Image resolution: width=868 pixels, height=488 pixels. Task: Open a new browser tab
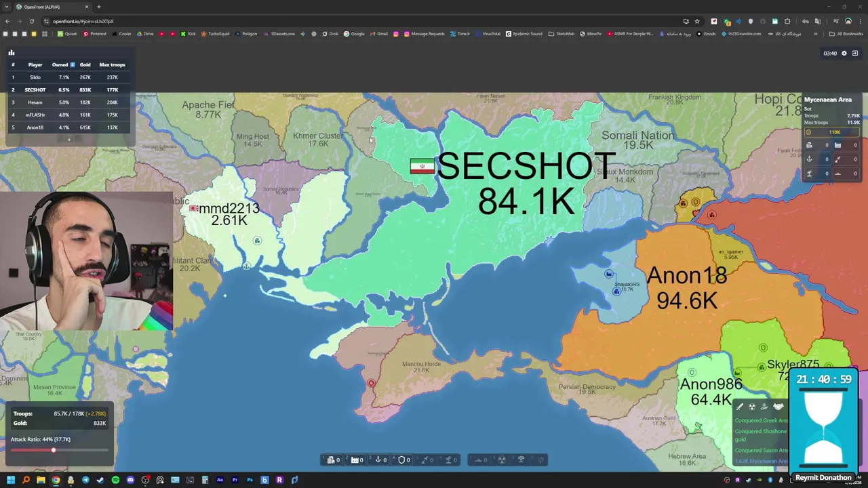[99, 7]
